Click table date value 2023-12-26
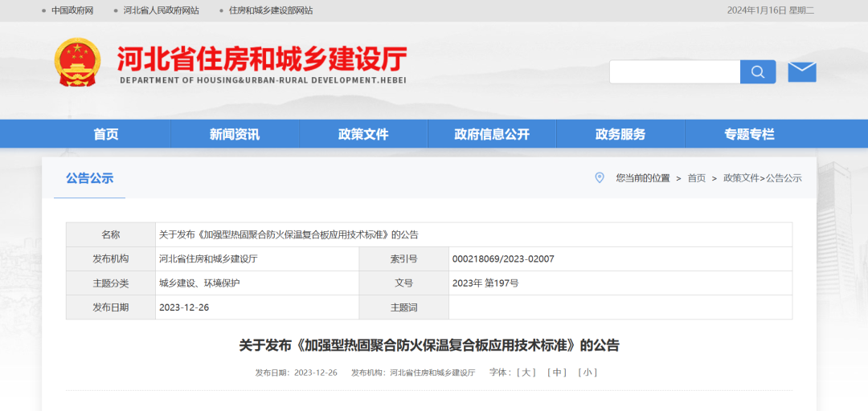868x411 pixels. 184,307
